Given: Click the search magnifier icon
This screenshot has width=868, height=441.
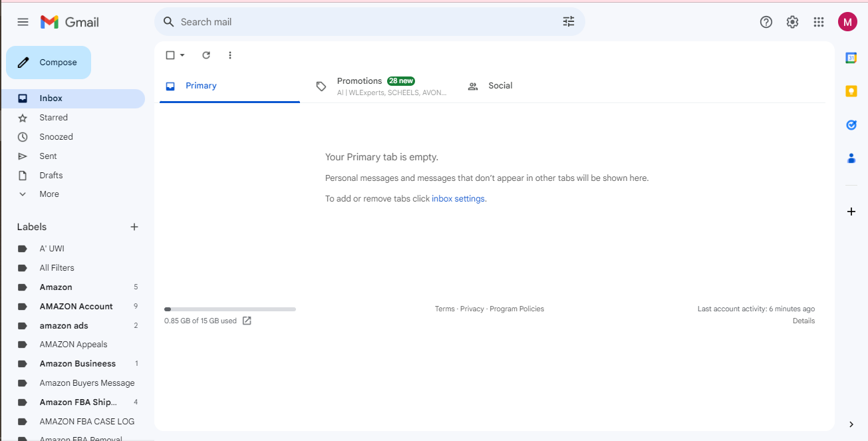Looking at the screenshot, I should point(169,22).
